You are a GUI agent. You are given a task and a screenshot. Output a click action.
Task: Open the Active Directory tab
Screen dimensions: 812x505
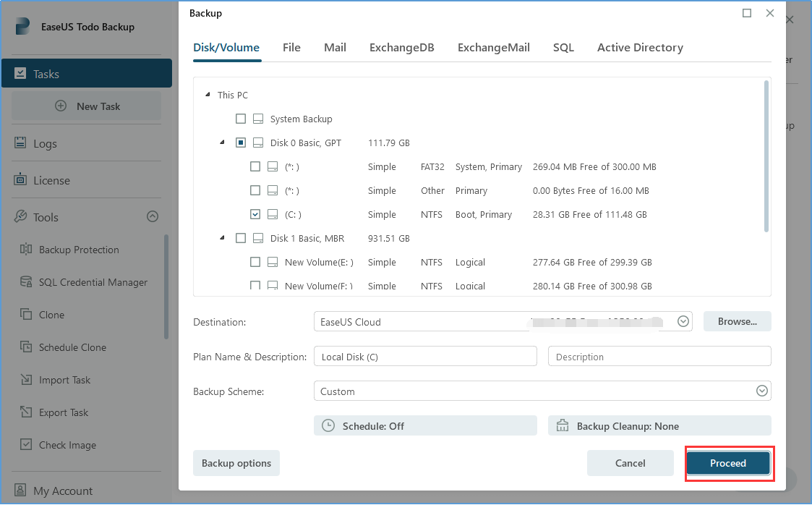[640, 47]
